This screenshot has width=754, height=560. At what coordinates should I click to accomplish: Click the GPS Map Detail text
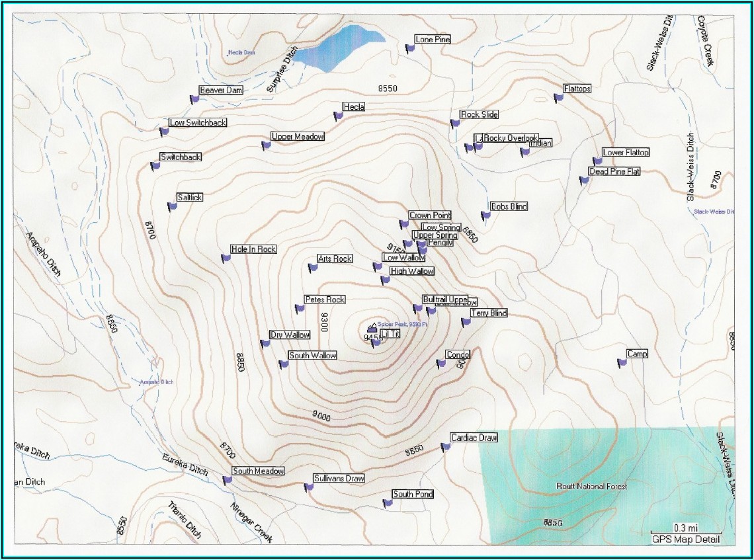[686, 539]
